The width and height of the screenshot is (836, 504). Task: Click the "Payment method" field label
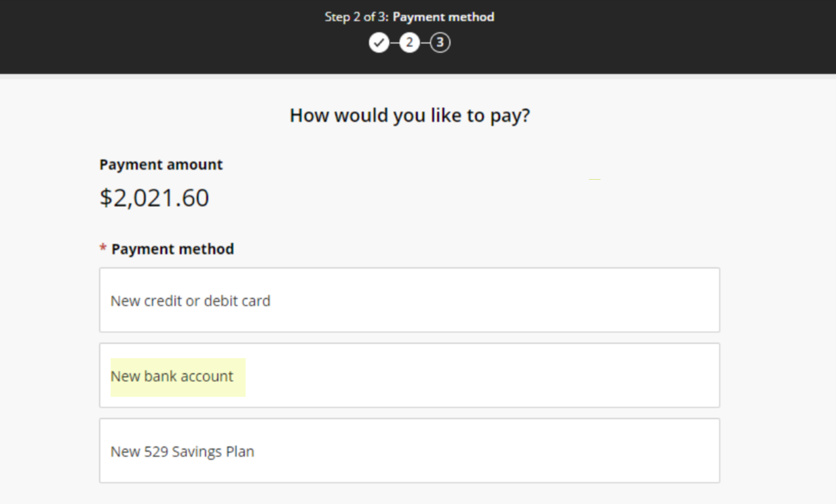coord(172,250)
